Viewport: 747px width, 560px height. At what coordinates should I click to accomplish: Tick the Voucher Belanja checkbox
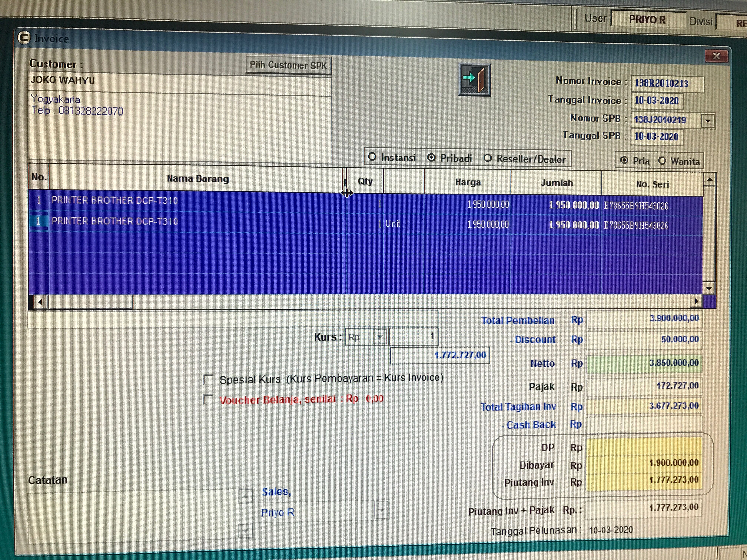[x=208, y=400]
